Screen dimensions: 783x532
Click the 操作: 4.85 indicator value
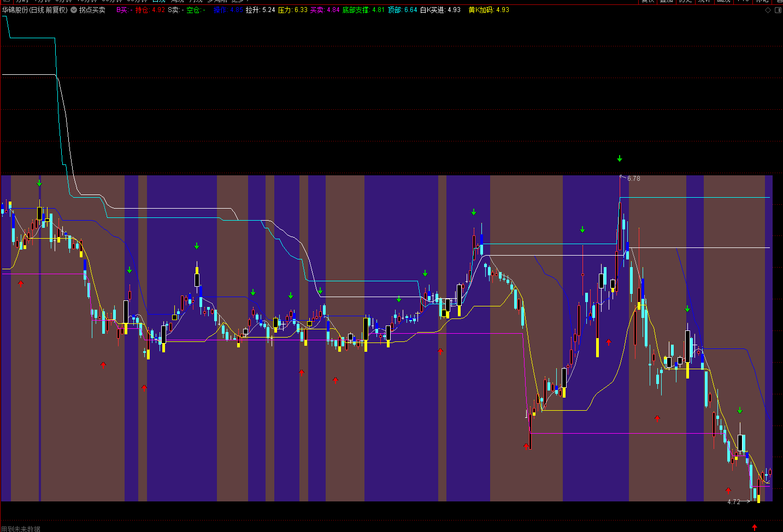pyautogui.click(x=228, y=10)
